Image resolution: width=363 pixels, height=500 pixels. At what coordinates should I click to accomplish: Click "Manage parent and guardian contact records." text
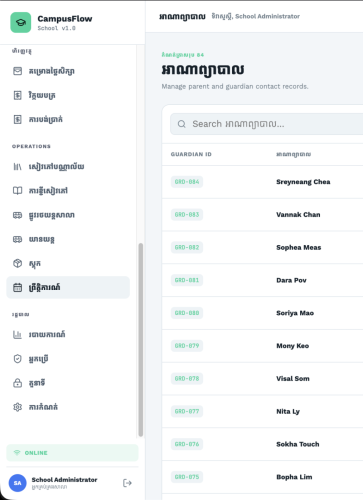coord(235,86)
